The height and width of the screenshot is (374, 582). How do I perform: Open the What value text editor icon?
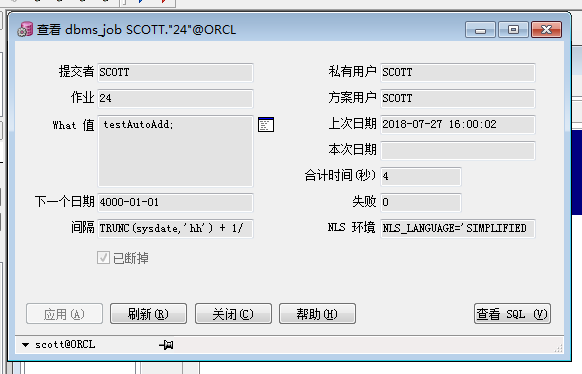266,125
